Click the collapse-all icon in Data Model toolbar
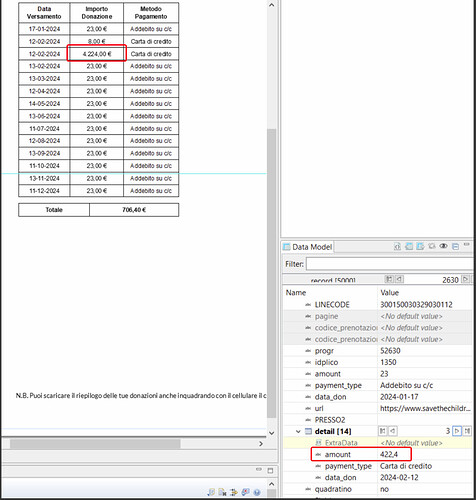The height and width of the screenshot is (500, 476). [x=455, y=247]
